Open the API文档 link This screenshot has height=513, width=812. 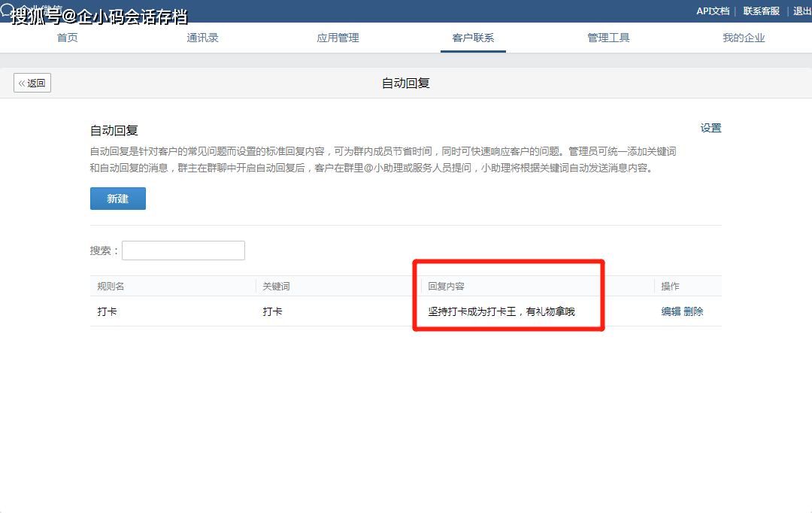click(x=712, y=11)
